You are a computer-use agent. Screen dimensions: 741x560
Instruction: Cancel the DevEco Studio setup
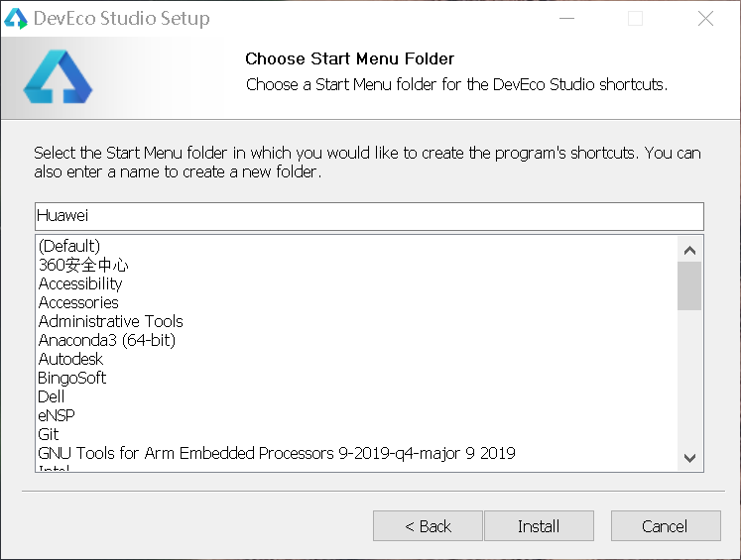point(665,526)
